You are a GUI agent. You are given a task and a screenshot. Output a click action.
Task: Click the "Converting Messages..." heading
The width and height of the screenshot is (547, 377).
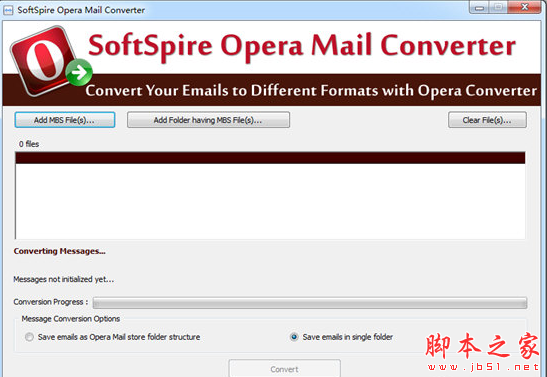point(59,251)
